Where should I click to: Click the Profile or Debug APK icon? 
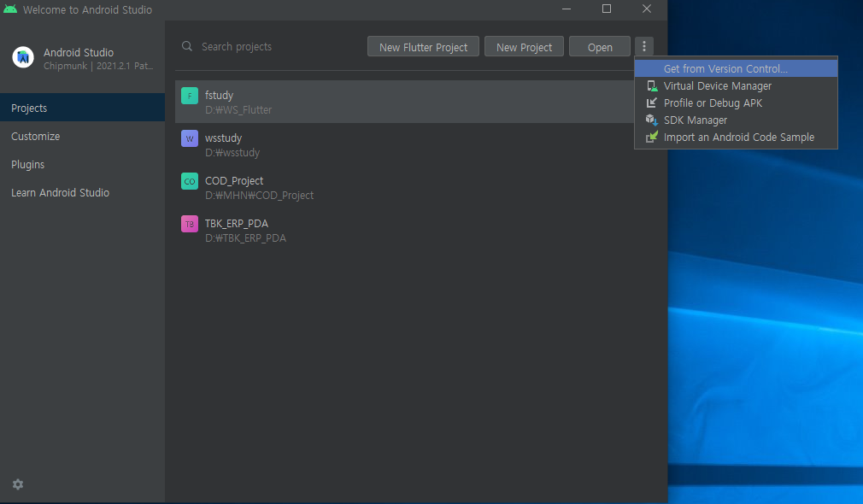pyautogui.click(x=652, y=103)
